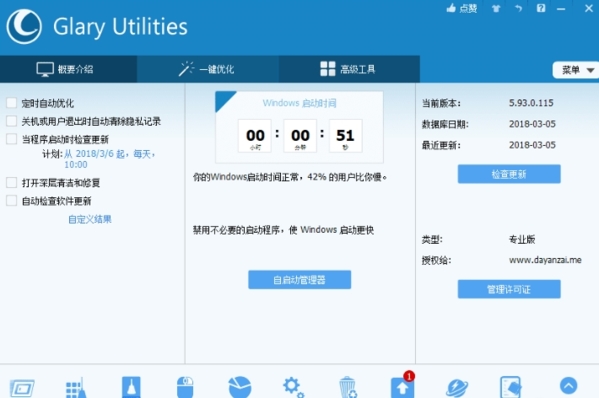Click the 00 hours counter box
599x398 pixels.
point(255,136)
